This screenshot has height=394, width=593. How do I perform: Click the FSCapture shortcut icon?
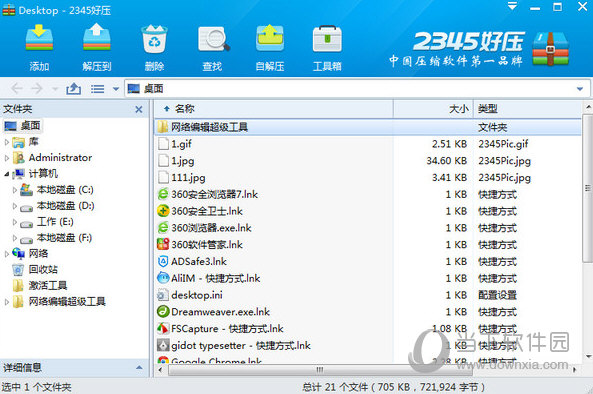point(163,329)
